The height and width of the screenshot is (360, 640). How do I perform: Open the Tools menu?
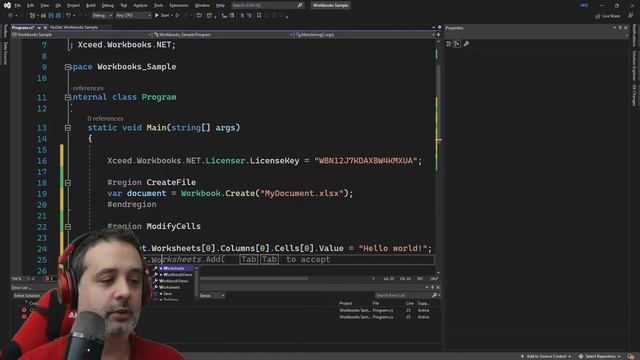158,5
